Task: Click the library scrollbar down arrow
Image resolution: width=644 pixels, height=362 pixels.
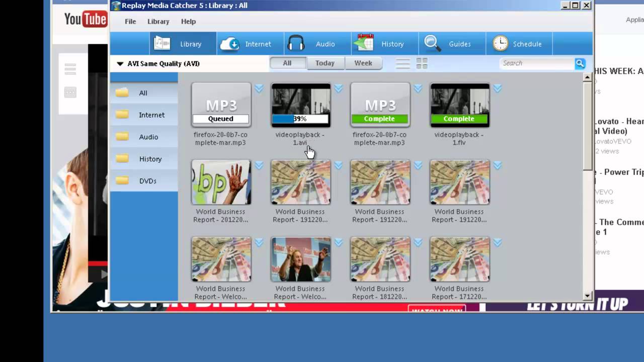Action: (x=587, y=296)
